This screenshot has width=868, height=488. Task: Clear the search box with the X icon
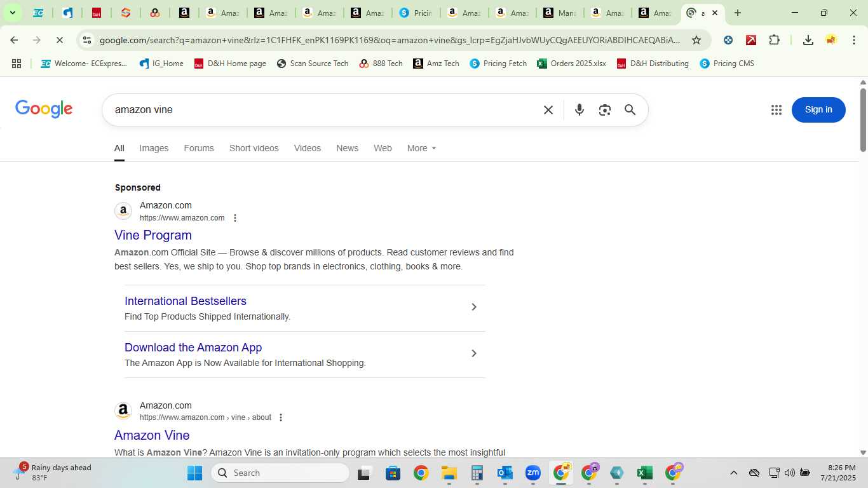pos(548,110)
